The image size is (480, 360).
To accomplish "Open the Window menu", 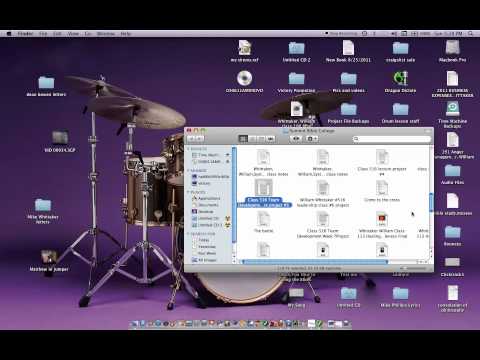I will pos(106,34).
